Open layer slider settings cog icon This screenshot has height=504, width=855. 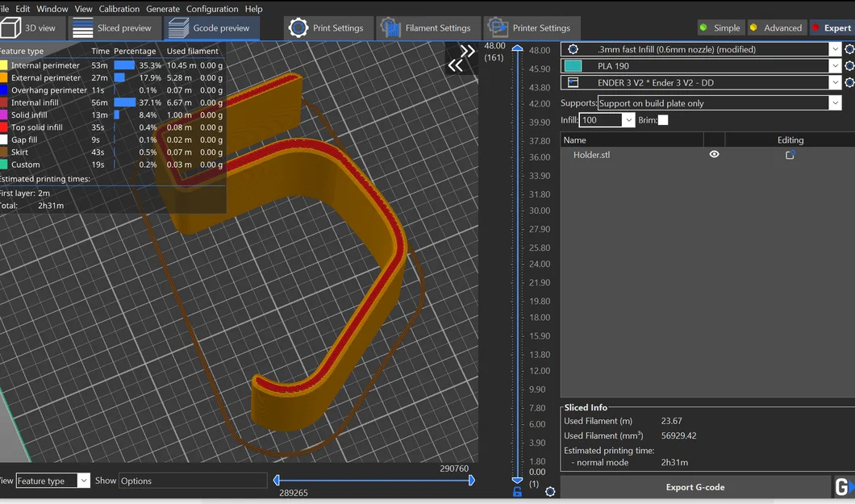pos(550,492)
